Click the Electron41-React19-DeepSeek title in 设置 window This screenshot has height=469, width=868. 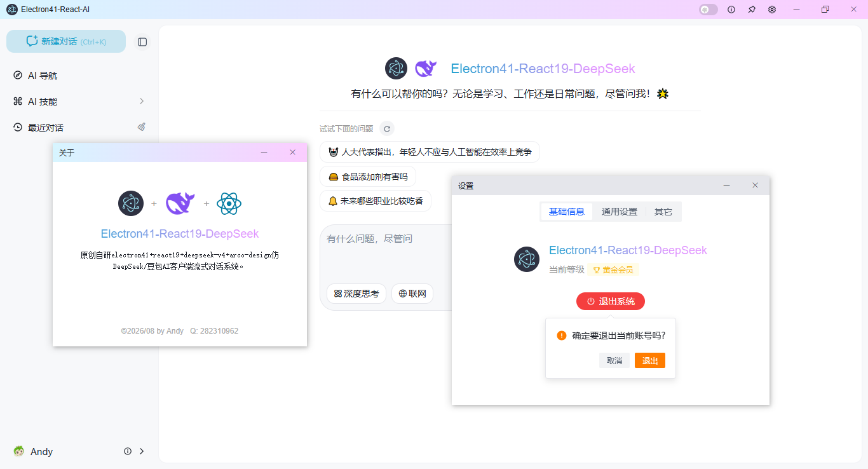tap(628, 250)
